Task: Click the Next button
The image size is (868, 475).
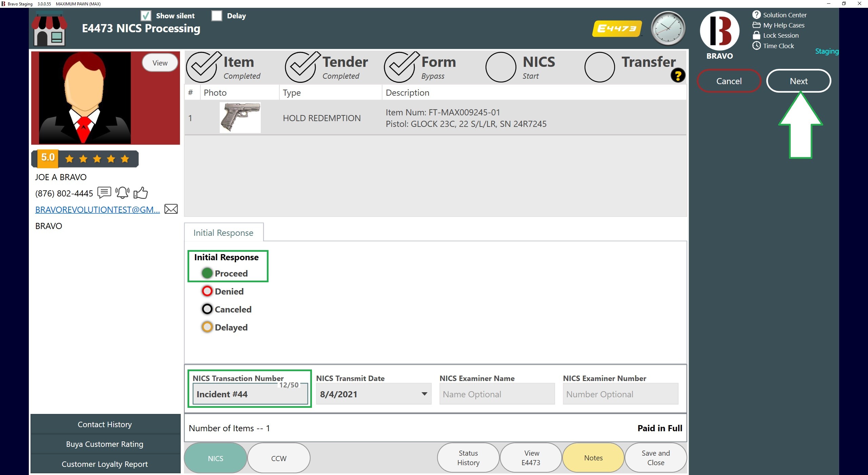Action: click(x=798, y=81)
